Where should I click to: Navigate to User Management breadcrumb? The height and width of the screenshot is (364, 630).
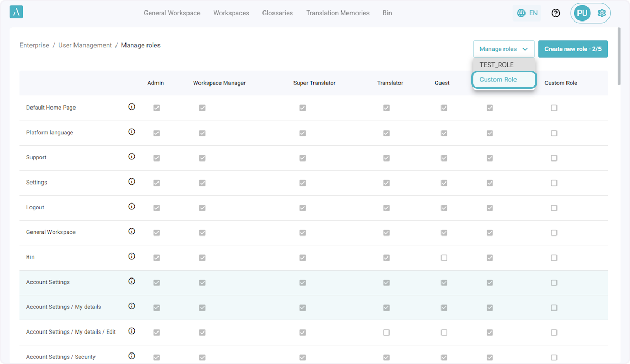(85, 46)
